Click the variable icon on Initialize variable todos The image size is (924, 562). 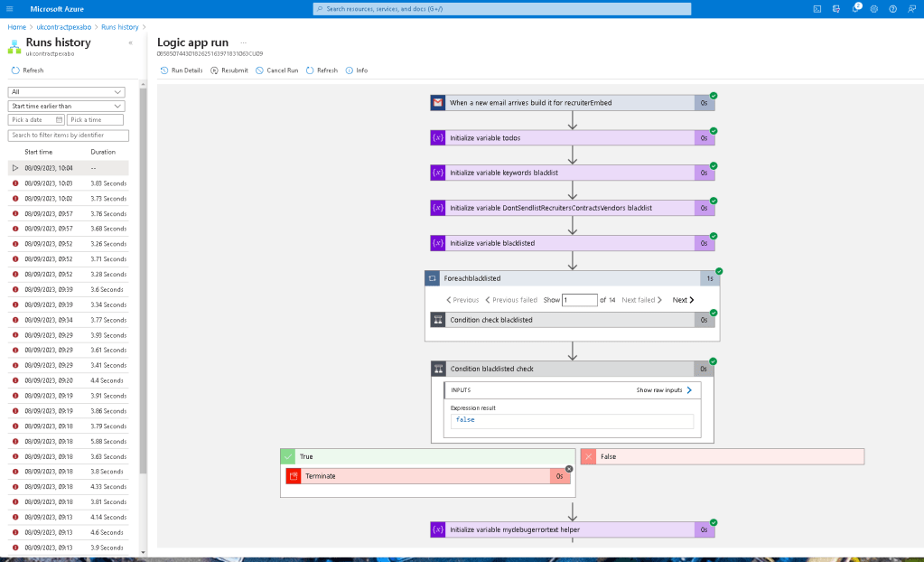coord(438,138)
